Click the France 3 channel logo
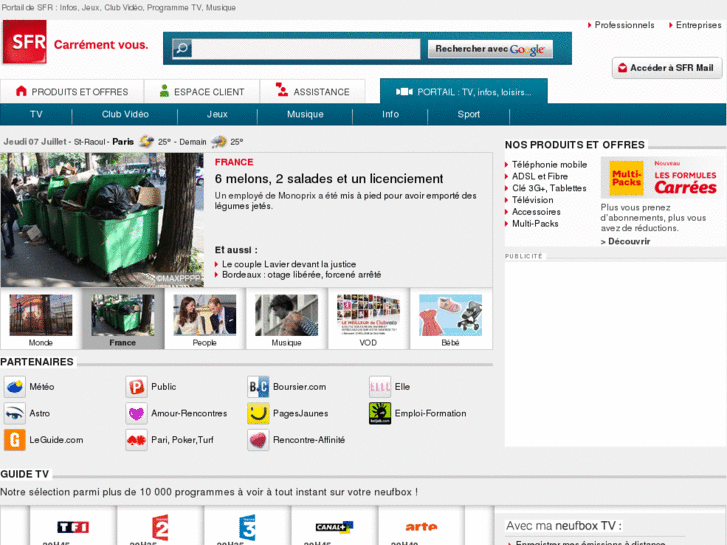Screen dimensions: 727x545 coord(247,528)
